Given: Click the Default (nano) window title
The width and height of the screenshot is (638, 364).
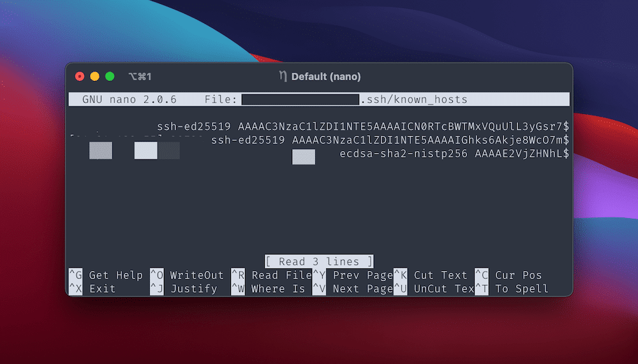Looking at the screenshot, I should coord(326,76).
